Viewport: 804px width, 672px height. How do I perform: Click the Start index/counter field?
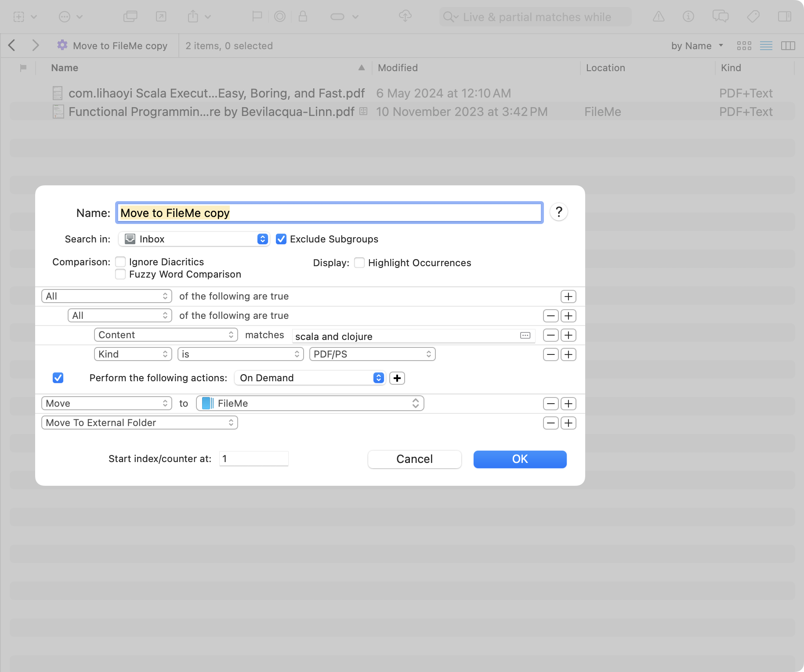tap(254, 459)
